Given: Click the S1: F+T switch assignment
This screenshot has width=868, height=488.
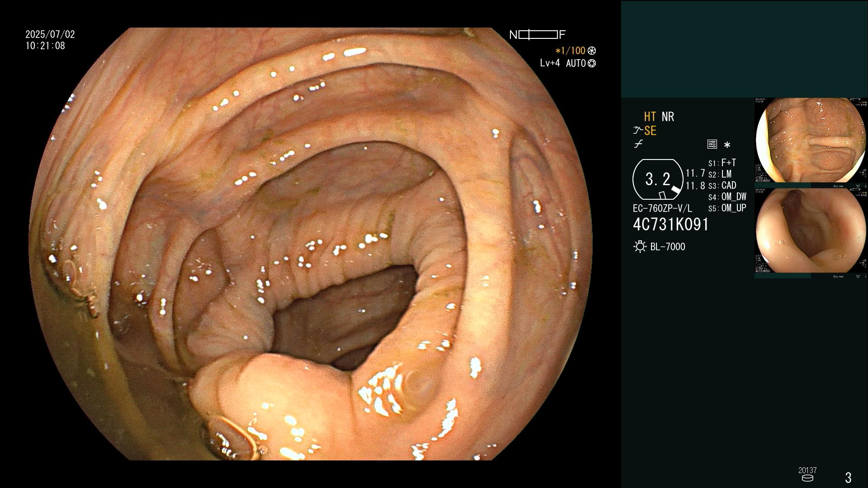Looking at the screenshot, I should tap(722, 163).
